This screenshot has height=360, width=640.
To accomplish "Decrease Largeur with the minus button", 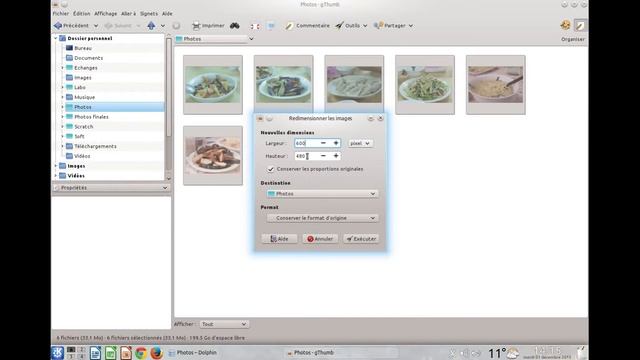I will click(323, 143).
